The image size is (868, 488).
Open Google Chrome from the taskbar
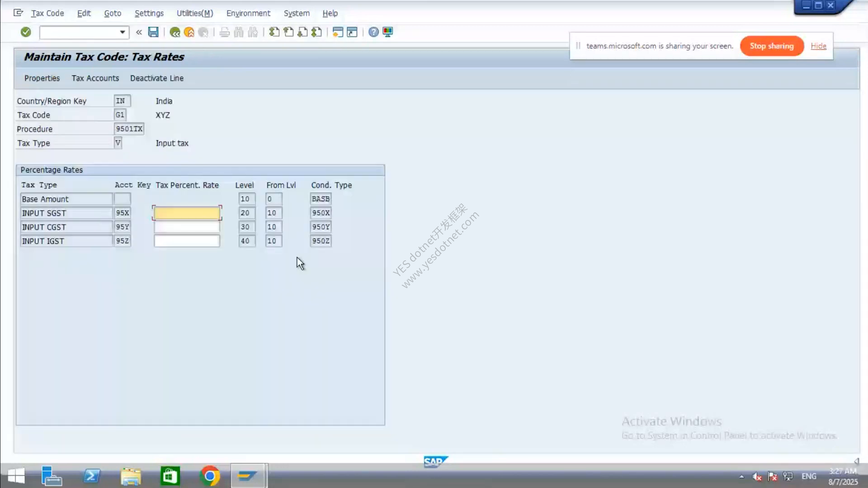pyautogui.click(x=210, y=476)
